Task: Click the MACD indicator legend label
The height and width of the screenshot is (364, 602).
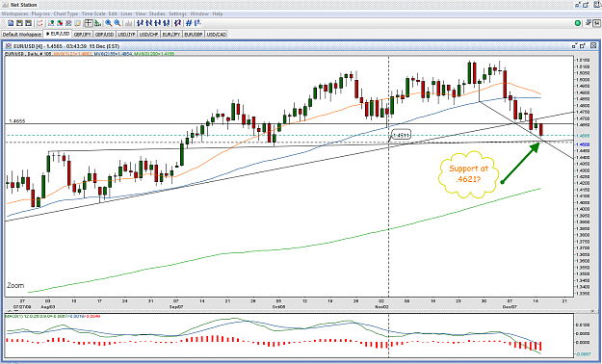Action: tap(53, 316)
